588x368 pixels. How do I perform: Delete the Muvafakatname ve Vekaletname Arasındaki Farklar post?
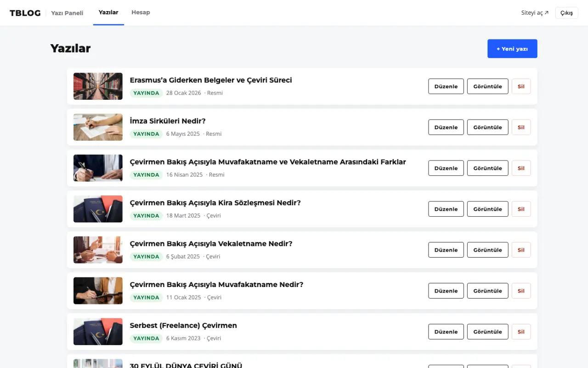click(x=521, y=168)
